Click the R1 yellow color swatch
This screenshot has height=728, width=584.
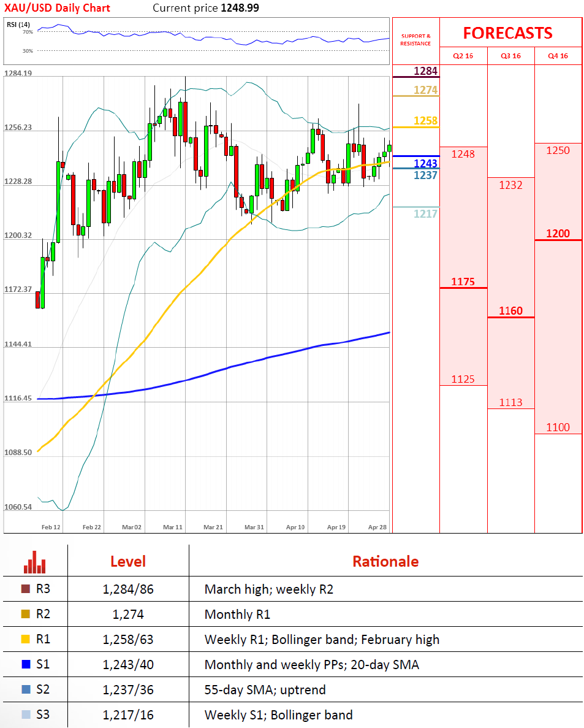pos(26,639)
